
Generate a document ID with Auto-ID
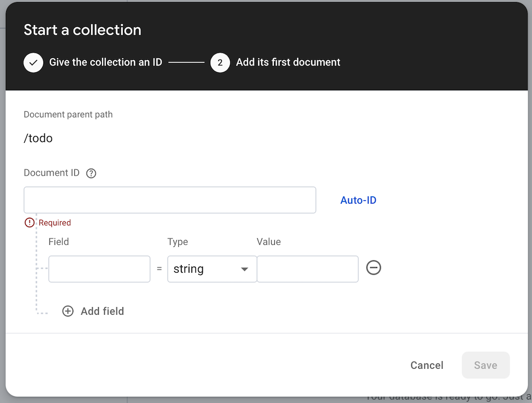358,200
